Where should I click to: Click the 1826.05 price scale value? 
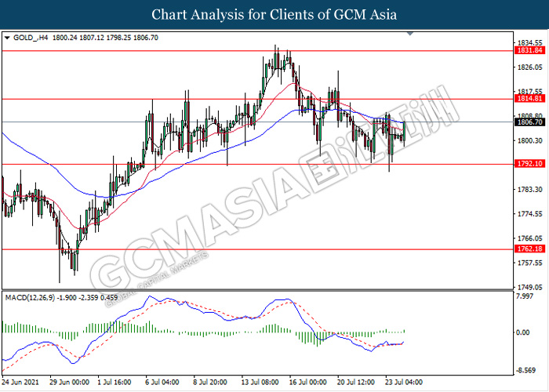[529, 67]
